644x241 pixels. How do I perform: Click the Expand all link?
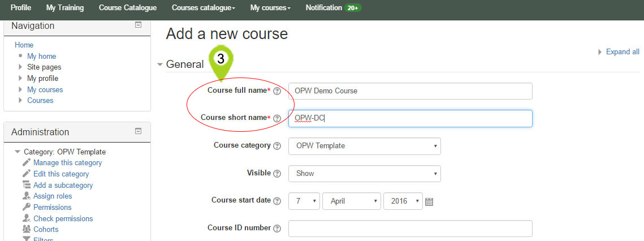click(622, 51)
